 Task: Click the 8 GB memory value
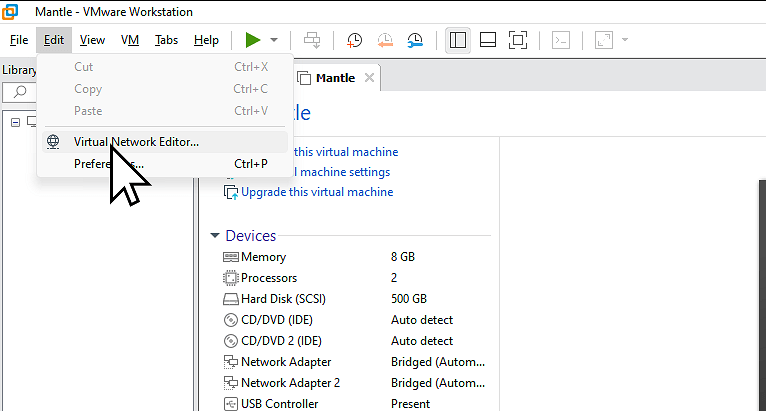coord(403,257)
